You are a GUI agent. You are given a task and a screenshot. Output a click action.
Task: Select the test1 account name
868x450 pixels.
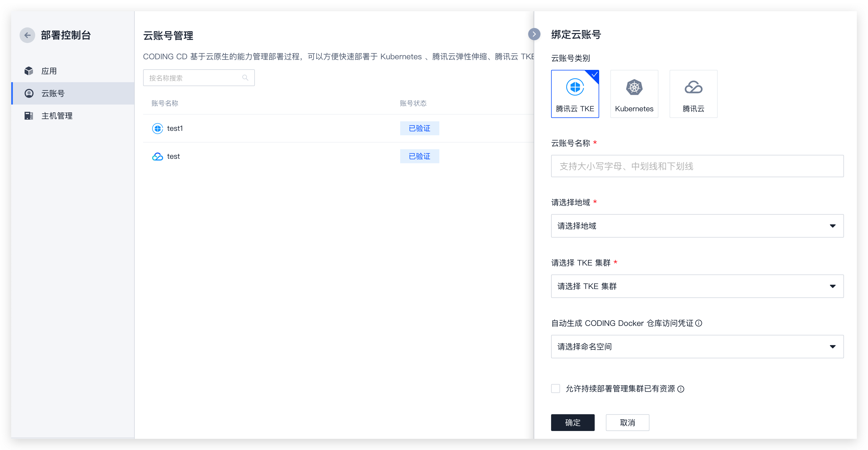(x=175, y=128)
